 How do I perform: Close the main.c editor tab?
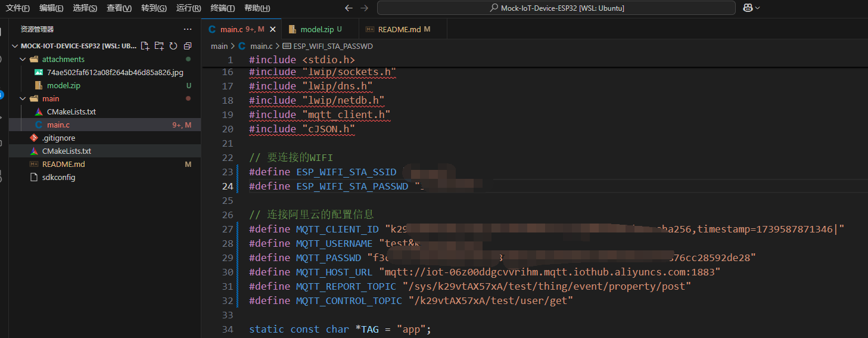point(273,29)
